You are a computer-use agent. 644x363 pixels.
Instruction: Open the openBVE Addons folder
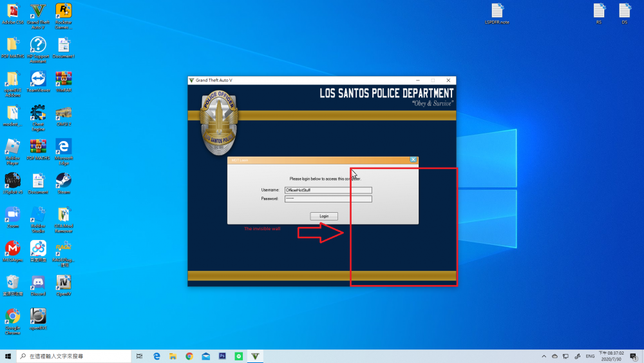[x=13, y=84]
